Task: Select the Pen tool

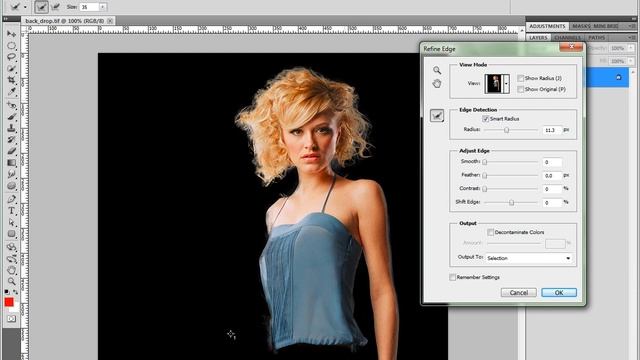Action: pyautogui.click(x=11, y=200)
